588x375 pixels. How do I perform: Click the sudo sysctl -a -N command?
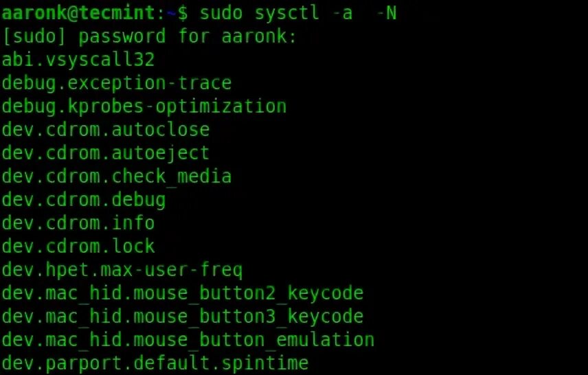pos(298,13)
